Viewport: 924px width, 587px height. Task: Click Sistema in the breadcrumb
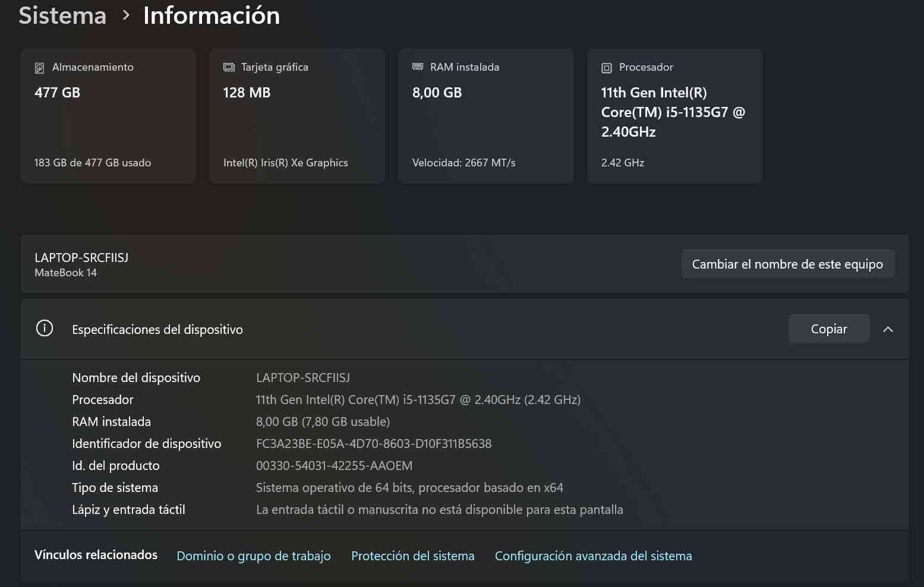[62, 15]
